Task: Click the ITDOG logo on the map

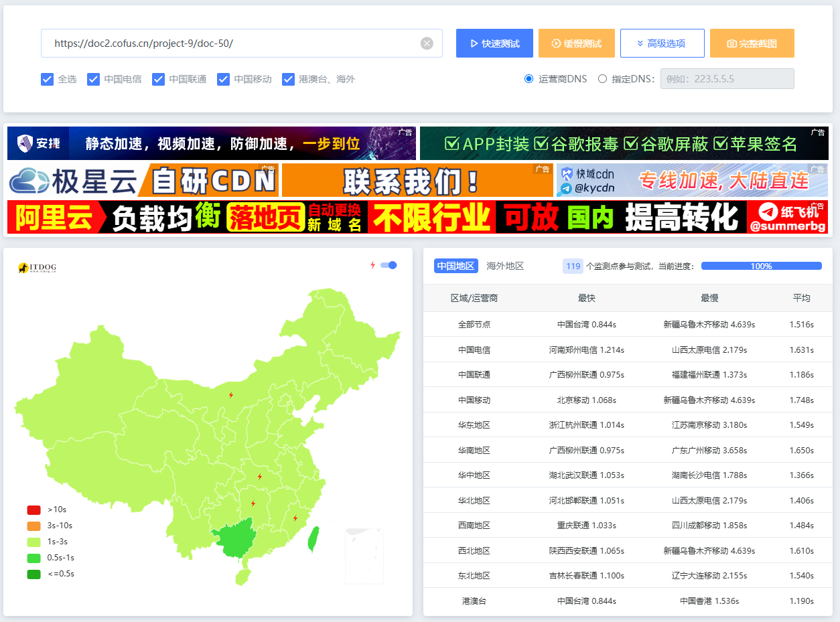Action: (x=37, y=268)
